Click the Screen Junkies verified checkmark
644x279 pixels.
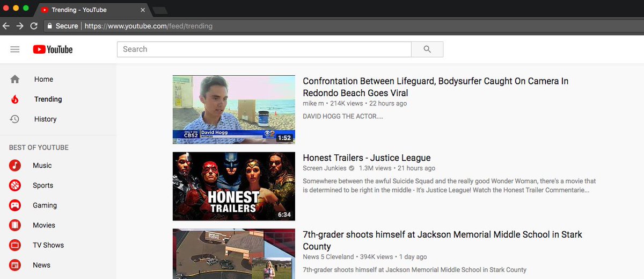[352, 168]
